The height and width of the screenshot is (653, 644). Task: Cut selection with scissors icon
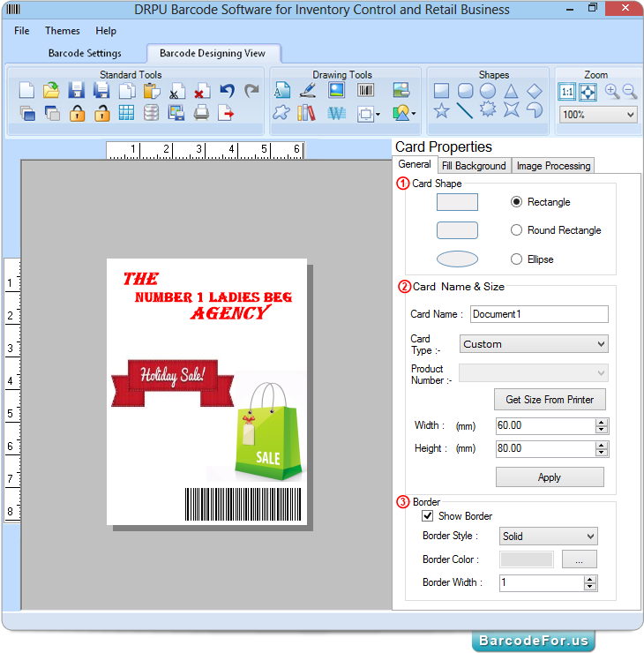pos(176,91)
